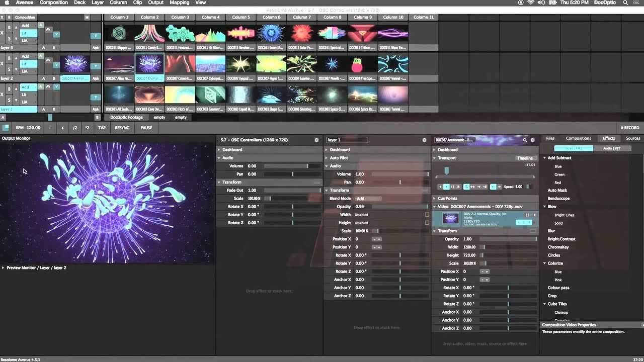This screenshot has width=644, height=362.
Task: Stop clip playback in the Transport panel
Action: tap(458, 187)
